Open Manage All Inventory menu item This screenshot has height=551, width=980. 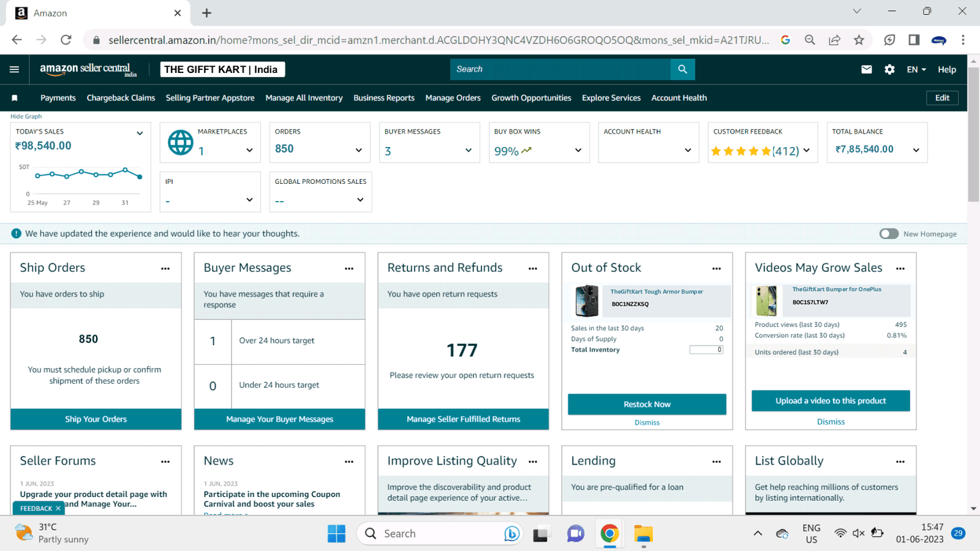tap(304, 98)
